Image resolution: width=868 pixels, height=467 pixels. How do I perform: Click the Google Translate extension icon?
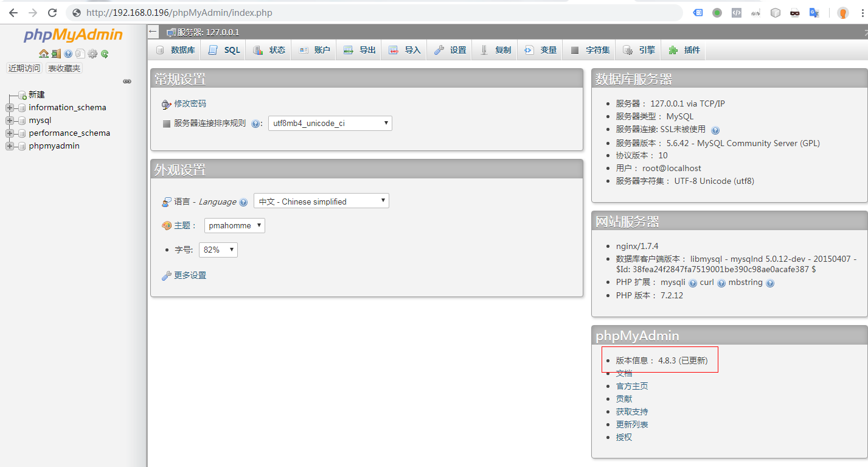click(x=814, y=13)
